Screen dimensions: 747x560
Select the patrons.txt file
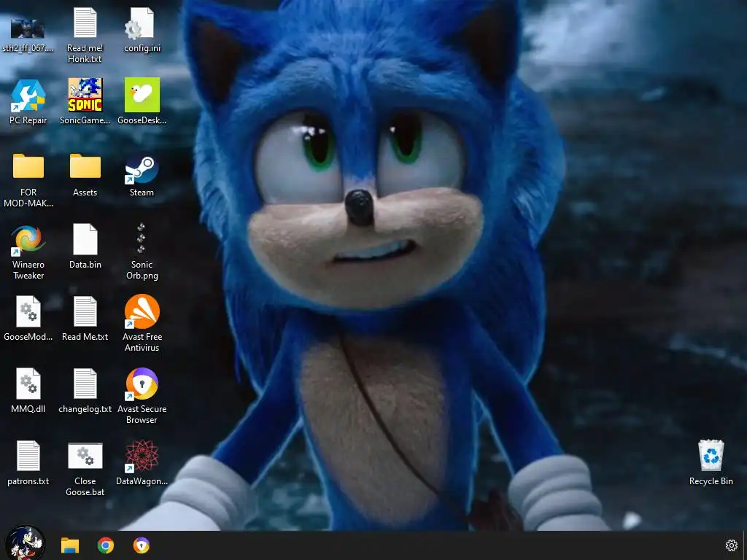(28, 456)
